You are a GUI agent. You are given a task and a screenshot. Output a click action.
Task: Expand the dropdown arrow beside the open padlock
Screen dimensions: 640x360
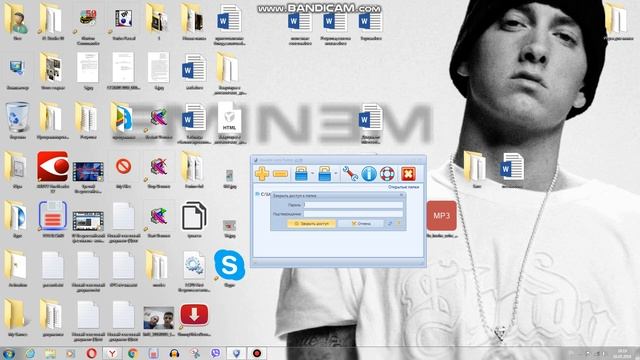336,174
